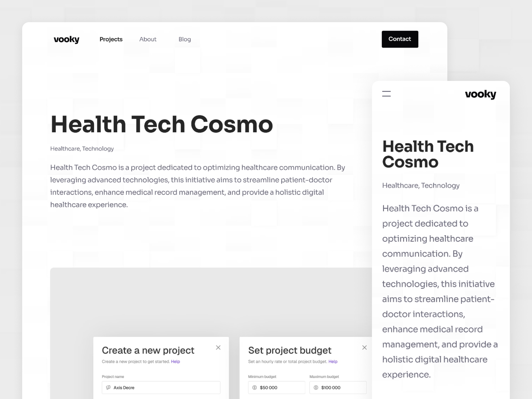
Task: Click the close X icon on Create project
Action: click(218, 347)
